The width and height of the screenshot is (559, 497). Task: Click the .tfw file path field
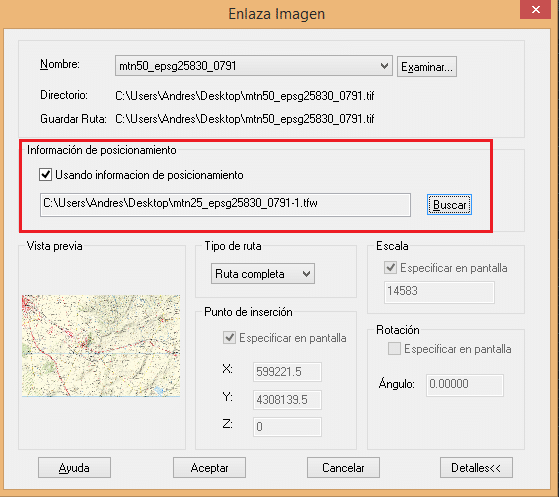click(225, 205)
